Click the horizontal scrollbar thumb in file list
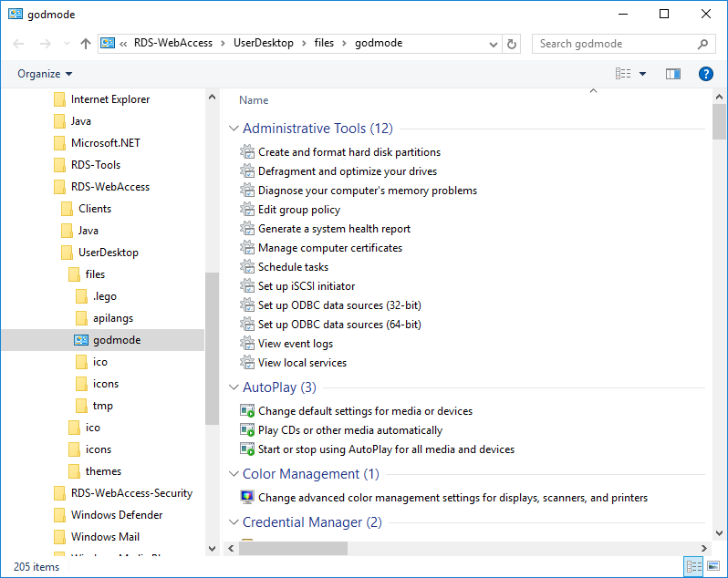This screenshot has width=728, height=578. [x=293, y=548]
